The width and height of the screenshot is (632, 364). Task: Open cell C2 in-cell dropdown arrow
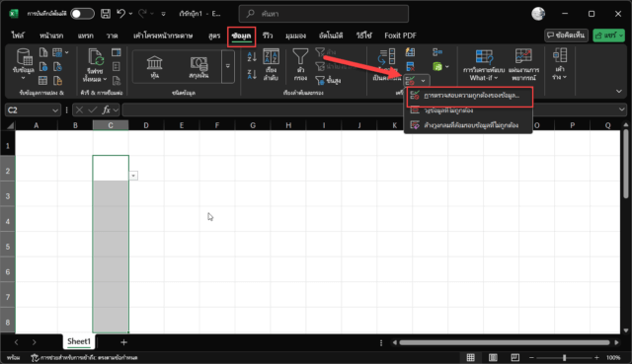pos(133,176)
